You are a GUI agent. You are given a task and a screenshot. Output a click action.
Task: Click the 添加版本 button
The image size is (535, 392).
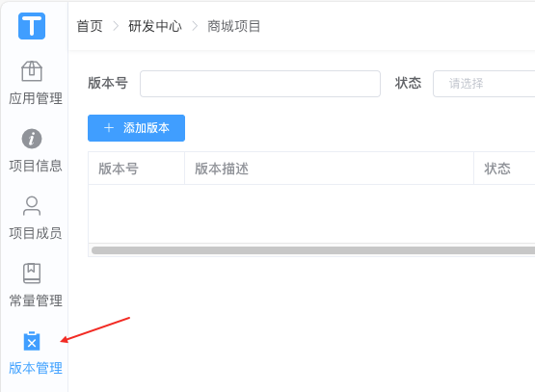click(136, 128)
